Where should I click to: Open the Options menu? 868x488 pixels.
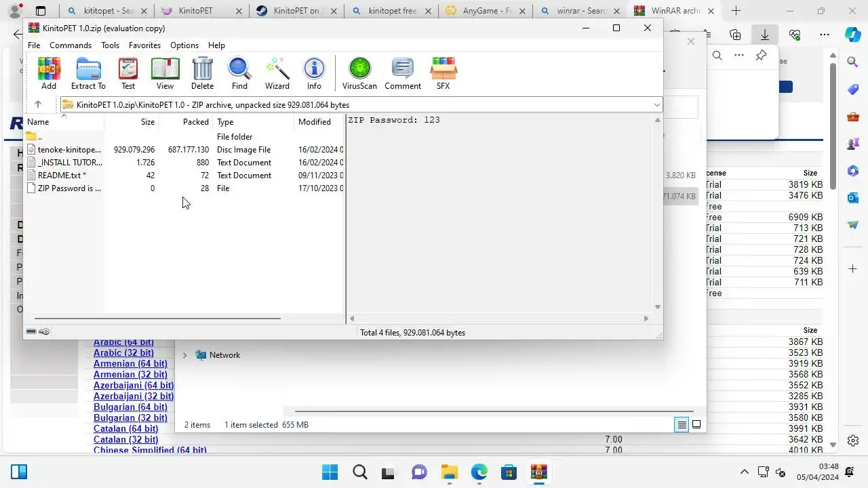click(x=184, y=45)
